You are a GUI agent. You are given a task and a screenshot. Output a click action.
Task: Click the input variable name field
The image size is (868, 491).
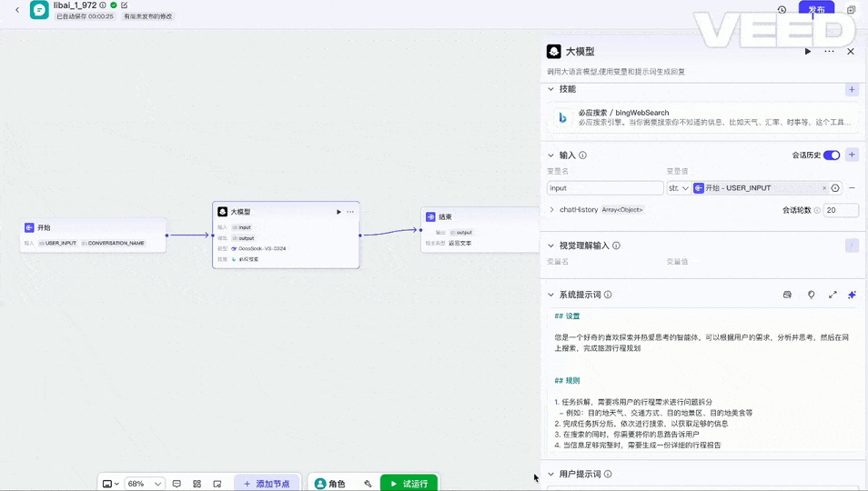[605, 188]
